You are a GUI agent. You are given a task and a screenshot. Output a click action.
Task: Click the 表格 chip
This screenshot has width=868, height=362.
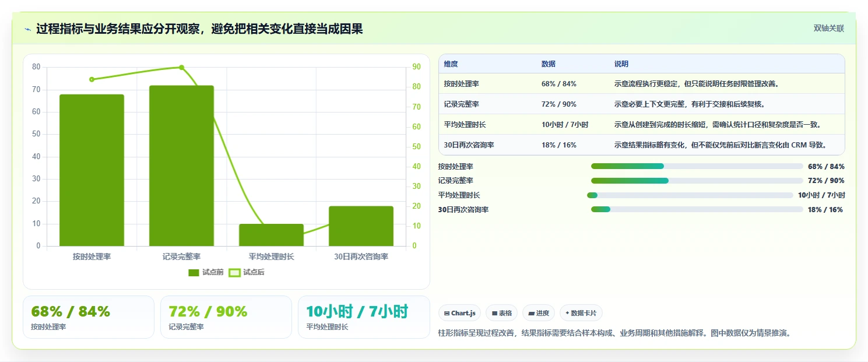tap(502, 313)
